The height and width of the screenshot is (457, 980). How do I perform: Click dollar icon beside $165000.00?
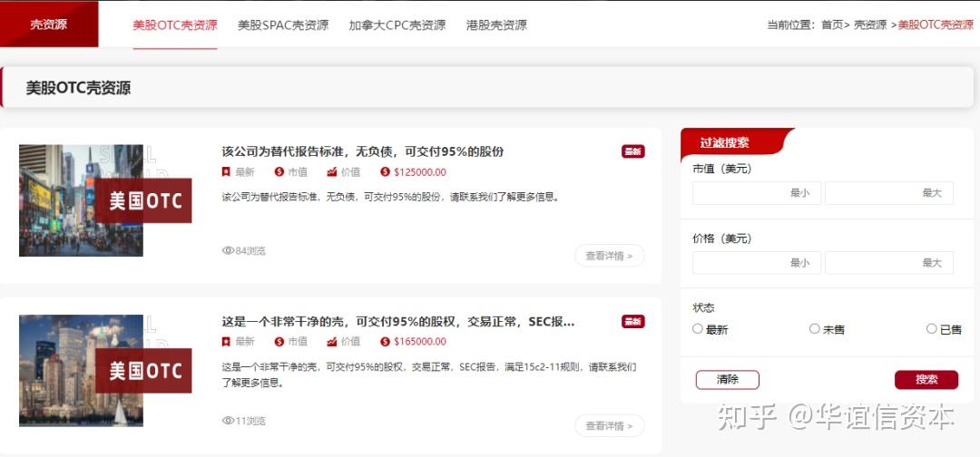pyautogui.click(x=386, y=342)
